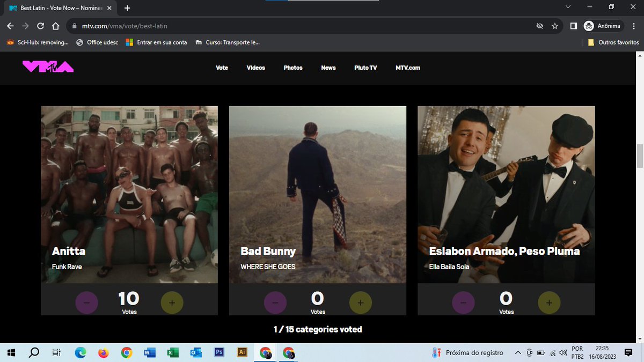Open the Photos nav item

293,68
